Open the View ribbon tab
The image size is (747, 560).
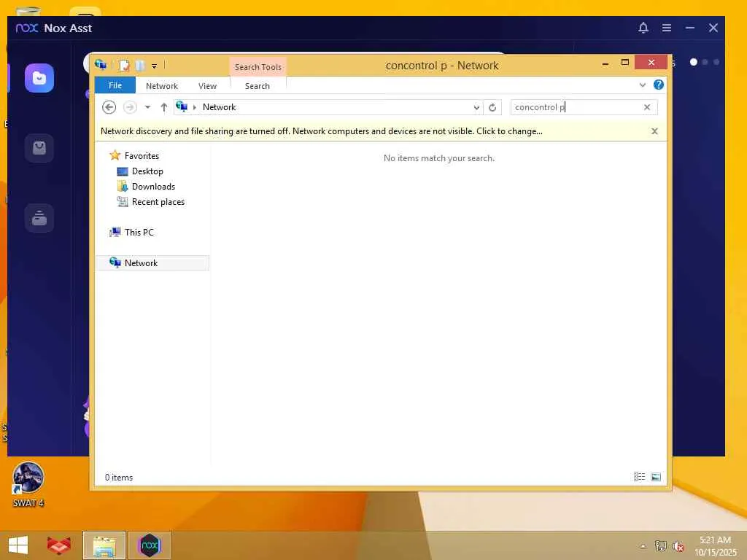207,86
